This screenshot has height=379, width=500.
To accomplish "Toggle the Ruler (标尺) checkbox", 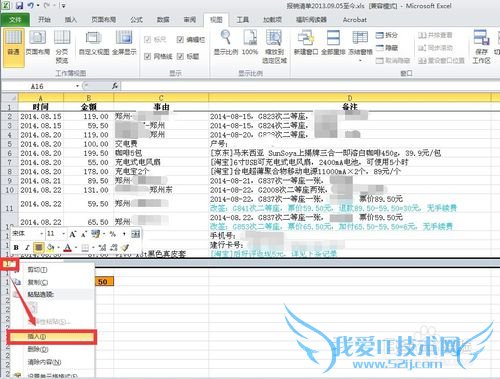I will click(x=148, y=40).
